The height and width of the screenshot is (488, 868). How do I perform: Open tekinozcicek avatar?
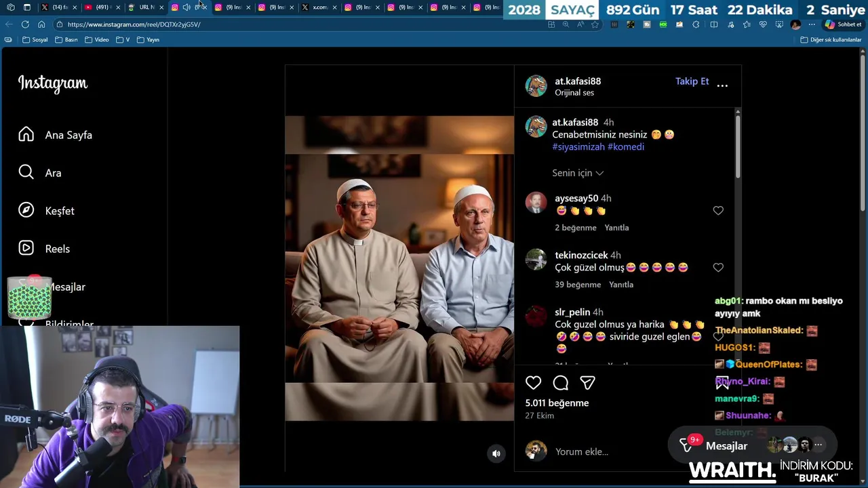click(536, 260)
